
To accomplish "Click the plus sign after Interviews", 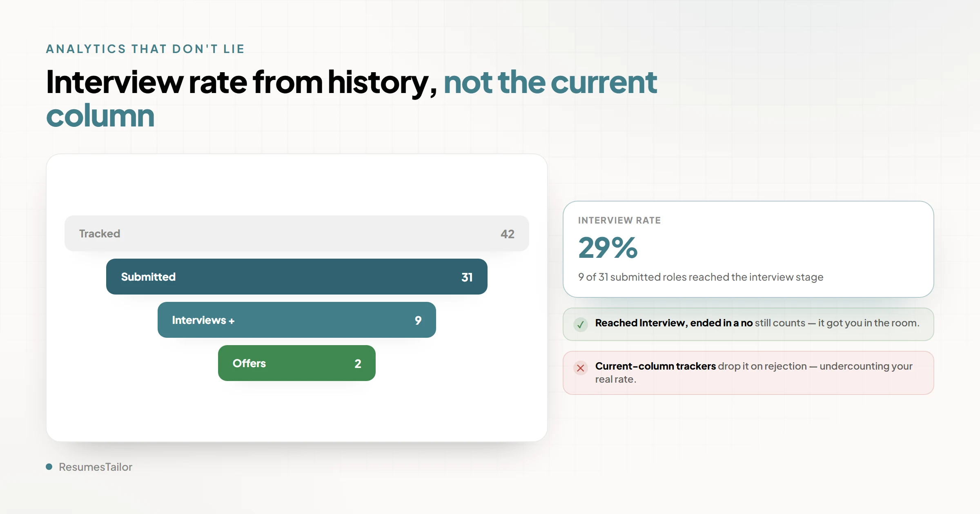I will coord(232,321).
